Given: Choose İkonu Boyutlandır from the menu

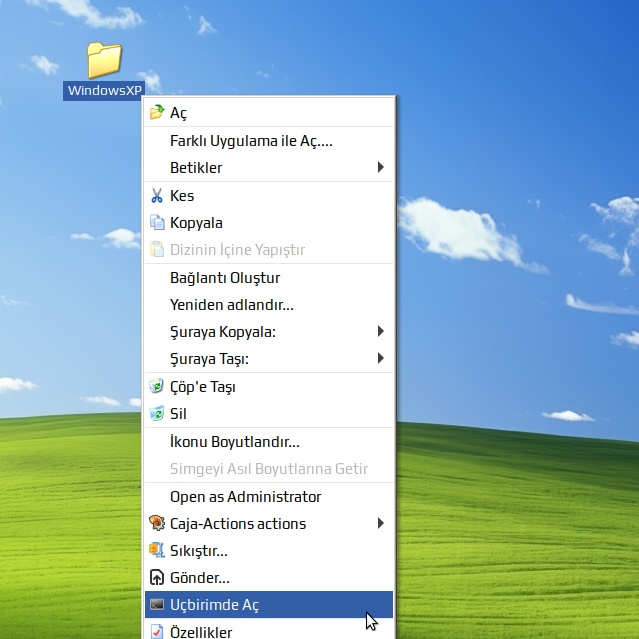Looking at the screenshot, I should pos(269,442).
